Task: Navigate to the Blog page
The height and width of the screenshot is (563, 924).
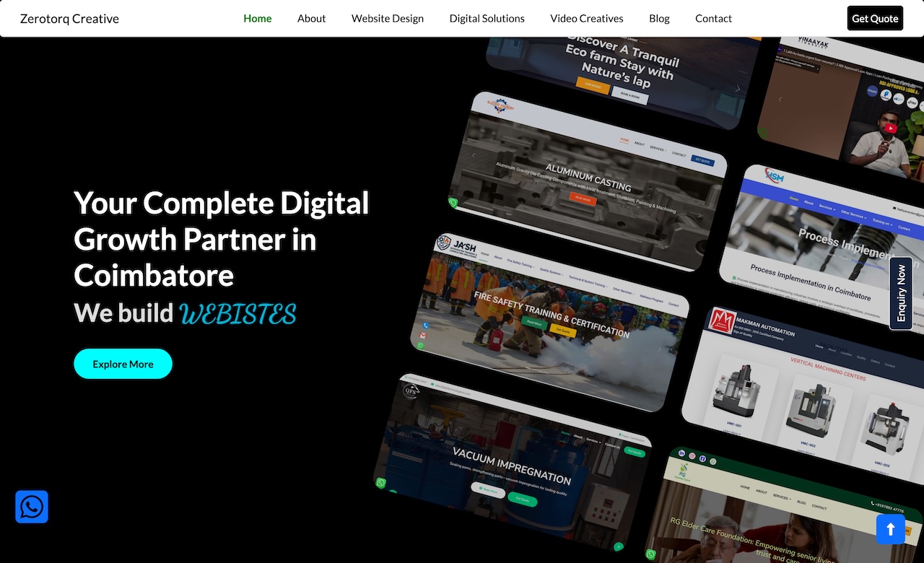Action: [659, 18]
